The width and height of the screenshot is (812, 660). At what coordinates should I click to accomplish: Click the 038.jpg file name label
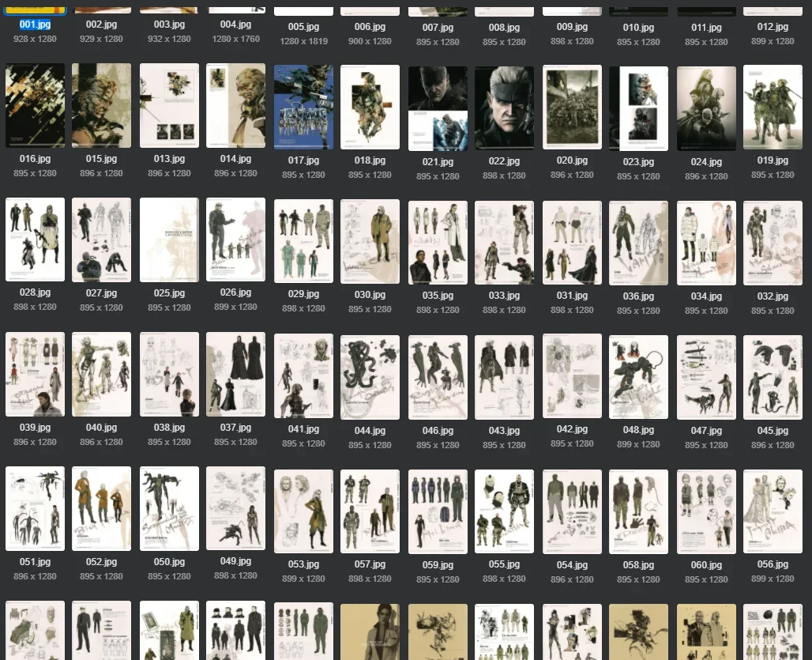(x=169, y=428)
